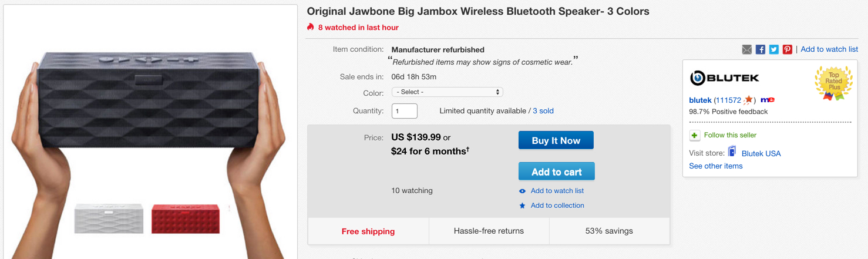Click the green Follow plus icon
Image resolution: width=868 pixels, height=259 pixels.
pos(695,136)
